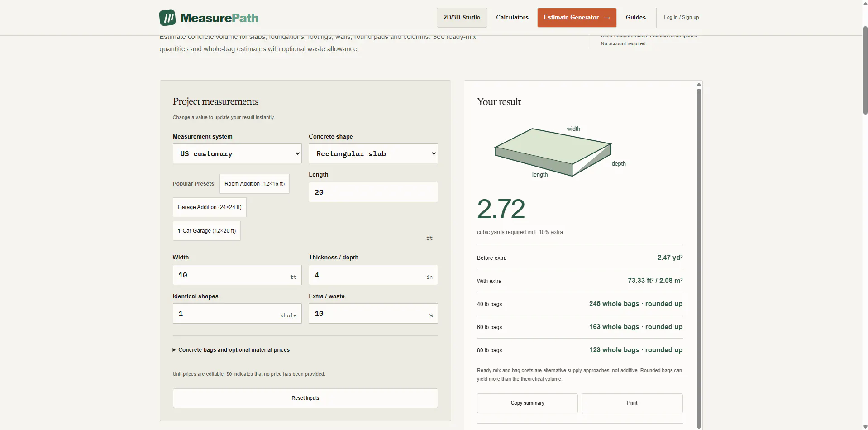Focus the Extra / waste percentage field
The height and width of the screenshot is (430, 868).
373,314
